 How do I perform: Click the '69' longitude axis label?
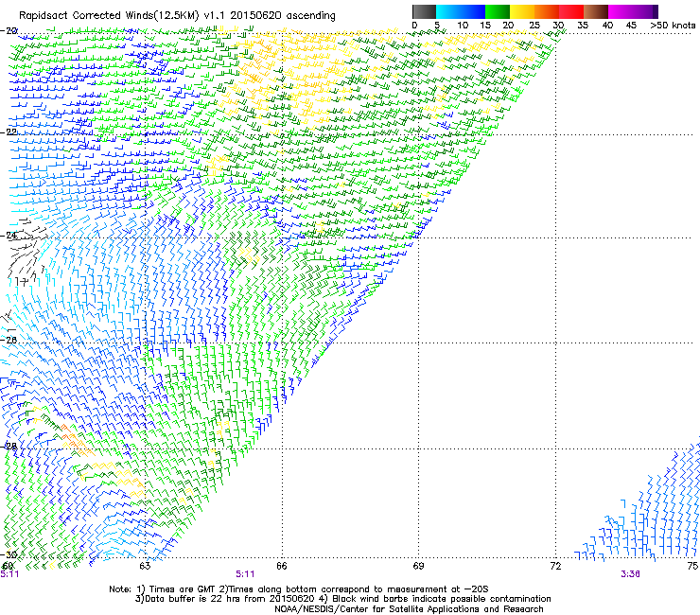(418, 566)
